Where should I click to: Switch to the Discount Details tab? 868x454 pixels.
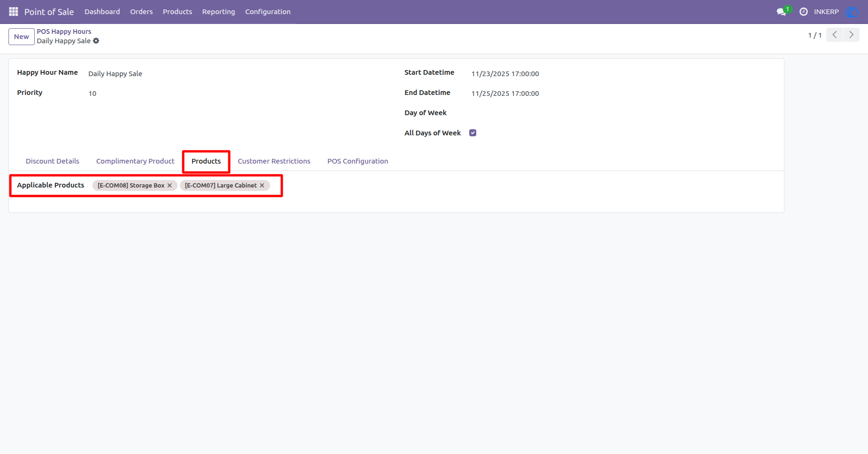pyautogui.click(x=53, y=161)
